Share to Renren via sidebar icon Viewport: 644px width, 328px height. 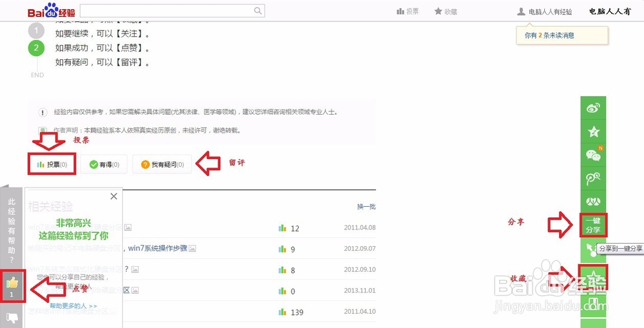[593, 202]
